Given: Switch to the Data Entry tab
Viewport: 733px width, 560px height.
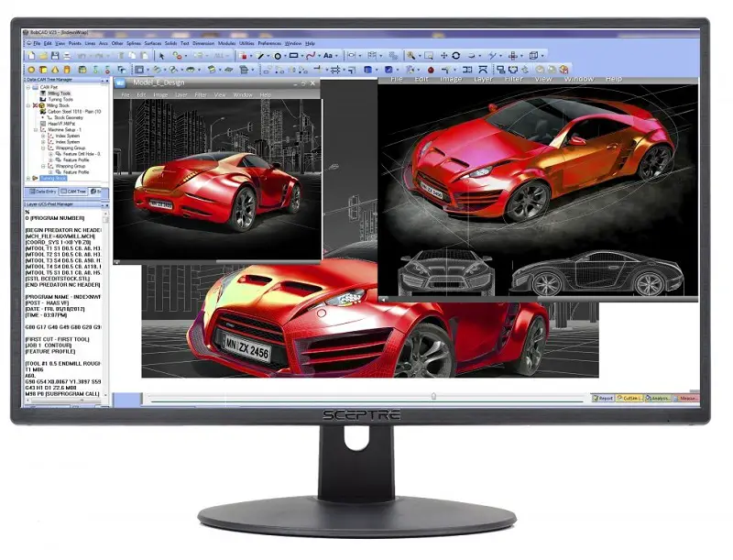Looking at the screenshot, I should tap(42, 192).
